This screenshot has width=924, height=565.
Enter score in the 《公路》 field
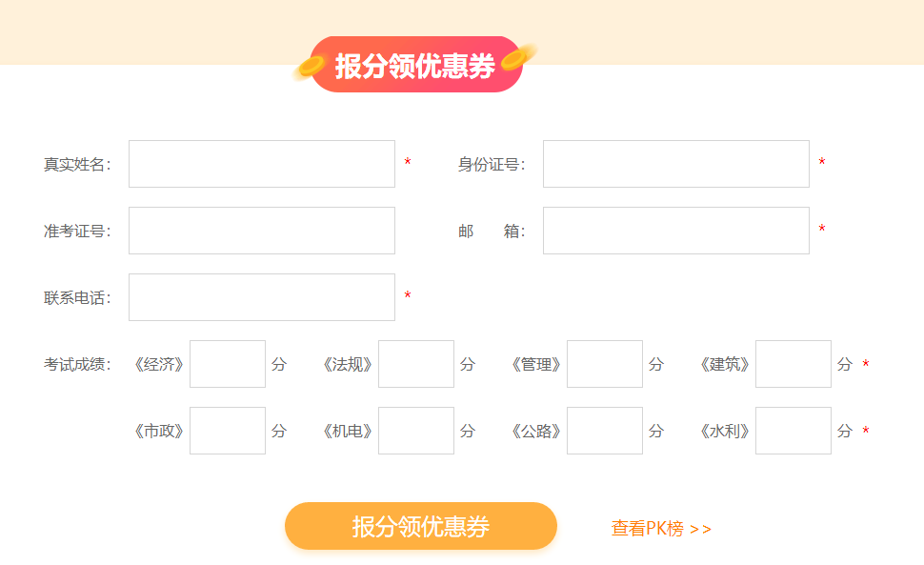pos(604,430)
